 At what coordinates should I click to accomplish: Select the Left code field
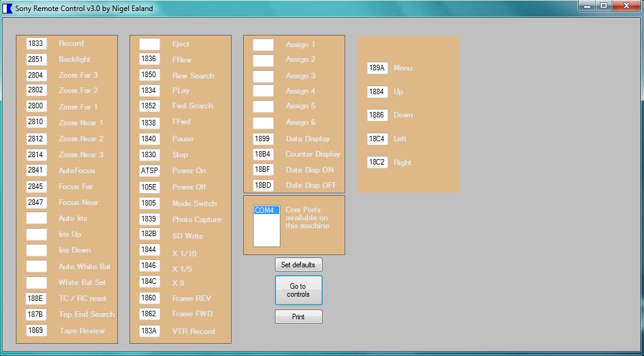pyautogui.click(x=378, y=139)
